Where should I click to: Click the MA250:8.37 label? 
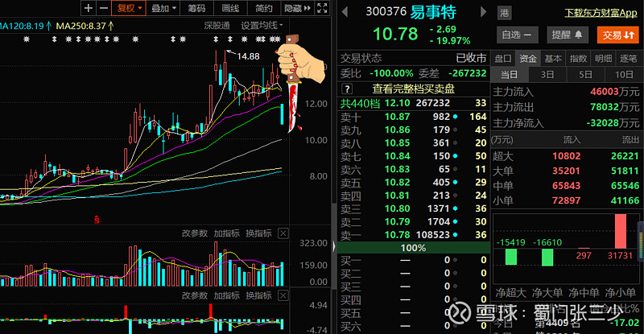(85, 26)
